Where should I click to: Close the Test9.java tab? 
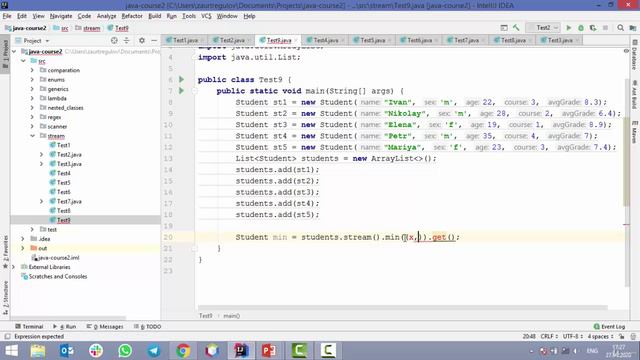coord(296,40)
